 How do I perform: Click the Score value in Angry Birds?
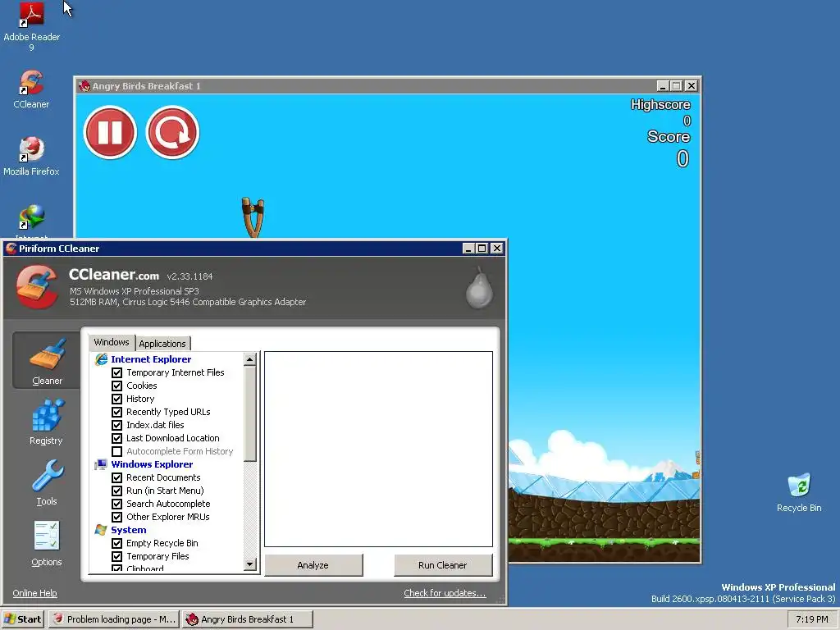pyautogui.click(x=682, y=158)
